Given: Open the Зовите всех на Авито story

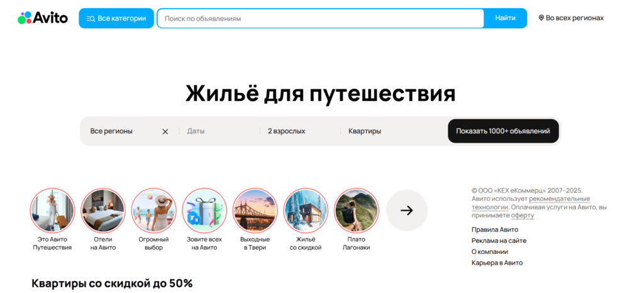Looking at the screenshot, I should pyautogui.click(x=204, y=219).
